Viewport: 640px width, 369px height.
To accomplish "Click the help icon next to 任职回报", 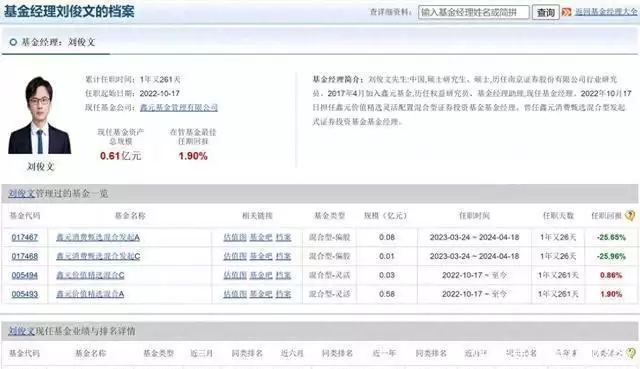I will 630,216.
